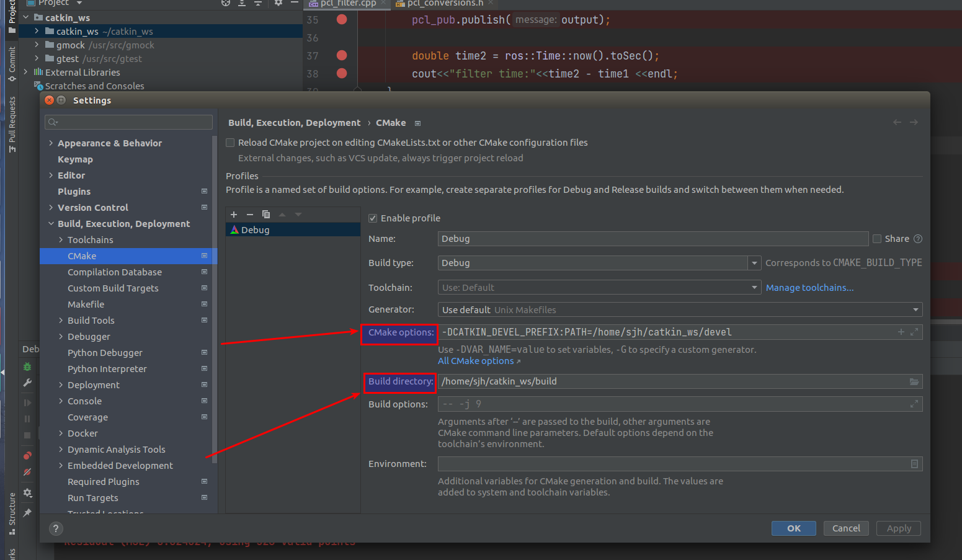The height and width of the screenshot is (560, 962).
Task: Expand the Generator dropdown
Action: tap(915, 309)
